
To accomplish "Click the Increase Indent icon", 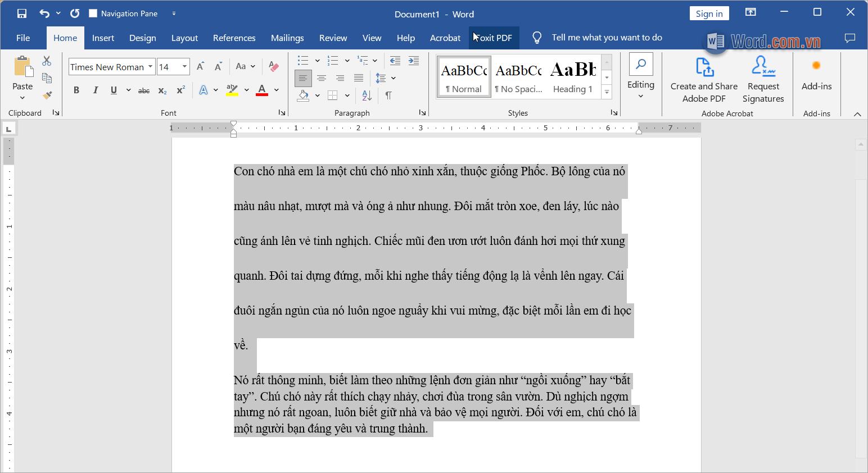I will tap(414, 61).
